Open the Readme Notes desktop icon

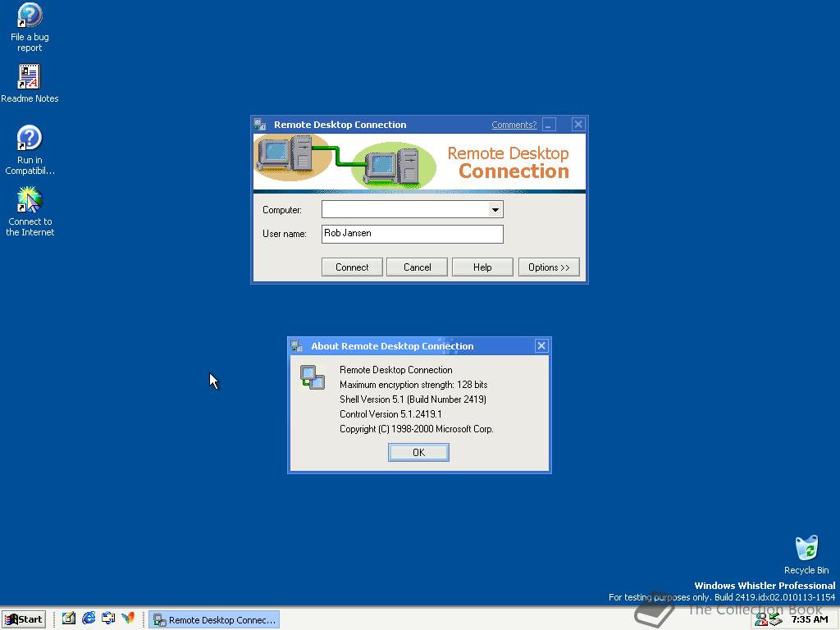pos(30,83)
